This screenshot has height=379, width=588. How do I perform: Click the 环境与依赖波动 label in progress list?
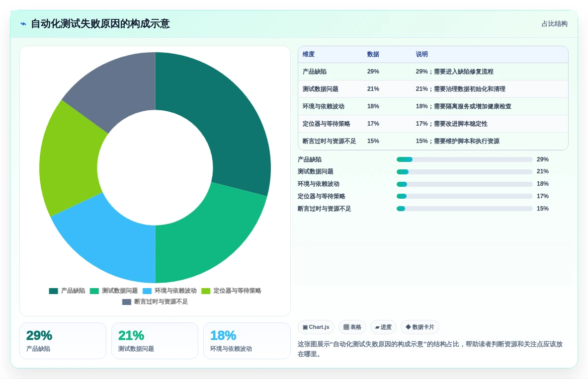tap(319, 184)
